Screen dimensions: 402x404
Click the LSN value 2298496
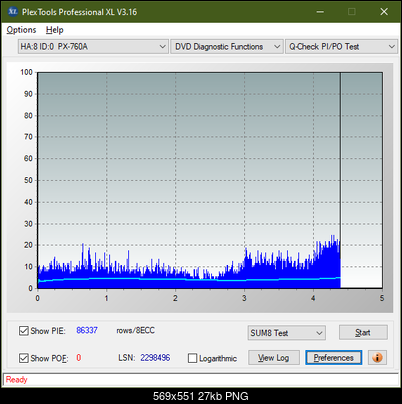pyautogui.click(x=155, y=358)
